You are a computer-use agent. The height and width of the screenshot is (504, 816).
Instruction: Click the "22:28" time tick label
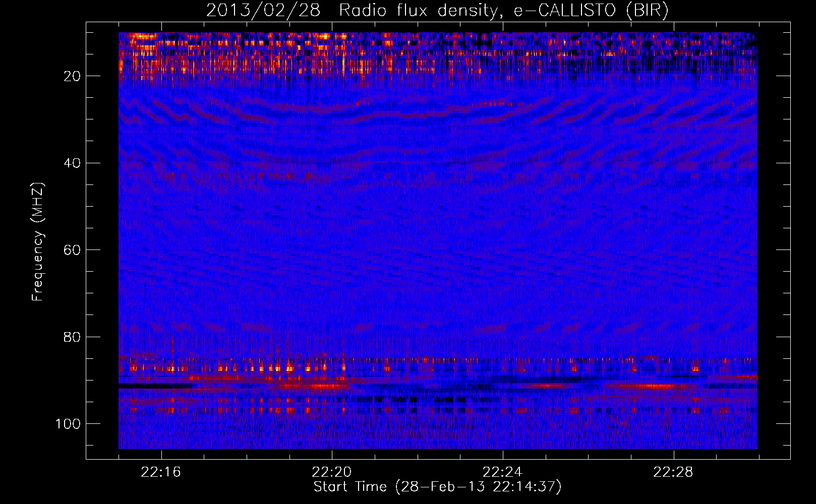[673, 472]
